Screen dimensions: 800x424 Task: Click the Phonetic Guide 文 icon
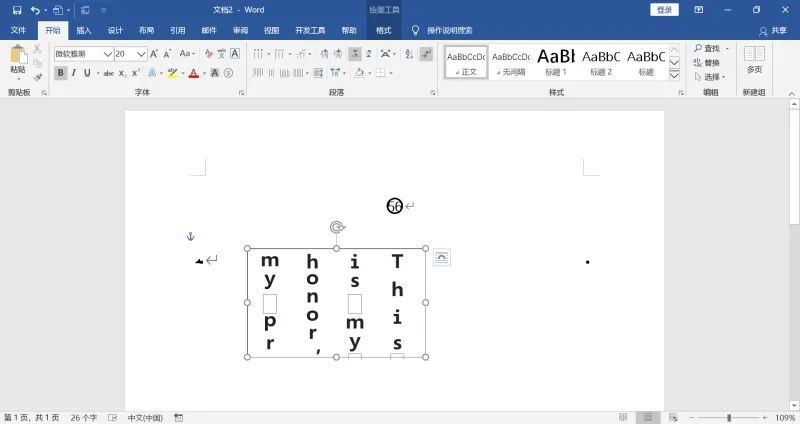221,54
